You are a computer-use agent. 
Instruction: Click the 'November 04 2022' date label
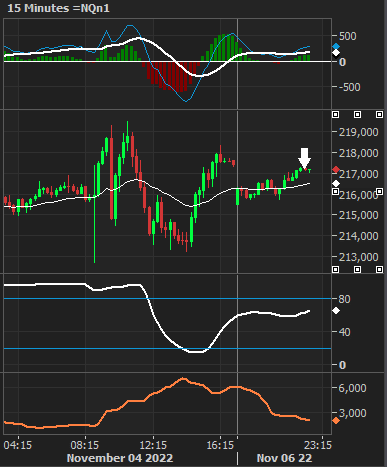120,458
